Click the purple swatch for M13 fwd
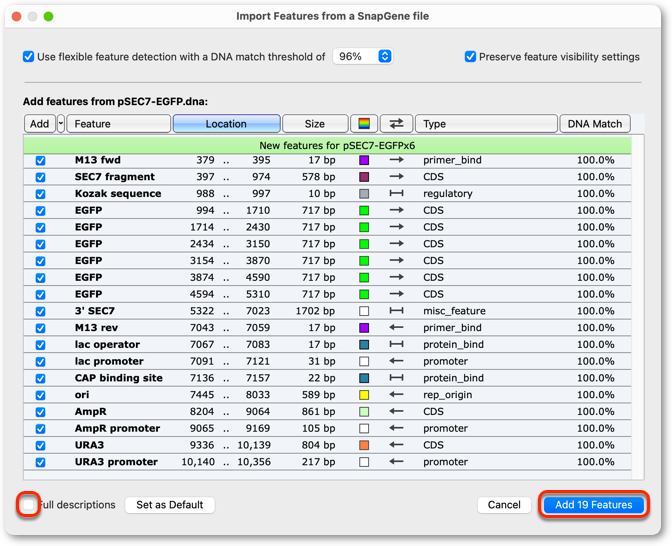This screenshot has height=546, width=672. click(364, 160)
